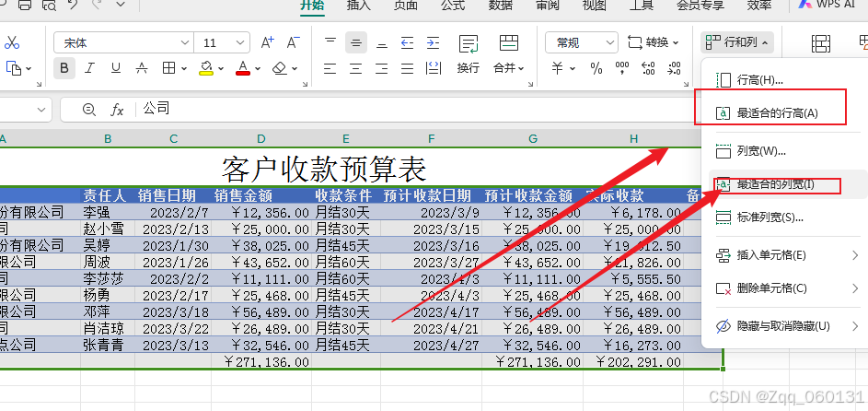Expand the fill color dropdown arrow
This screenshot has height=411, width=868.
[221, 69]
